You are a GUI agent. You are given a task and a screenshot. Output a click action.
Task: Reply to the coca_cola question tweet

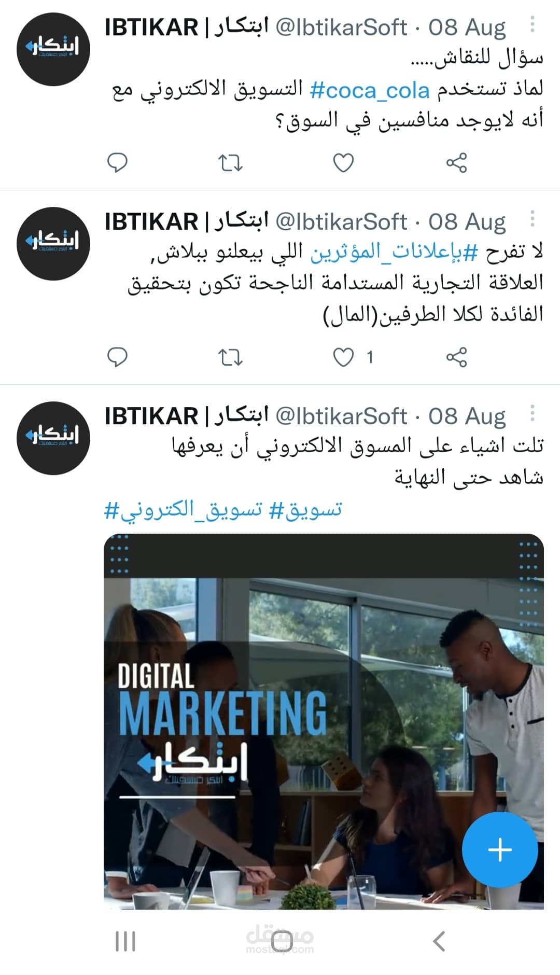pyautogui.click(x=117, y=163)
